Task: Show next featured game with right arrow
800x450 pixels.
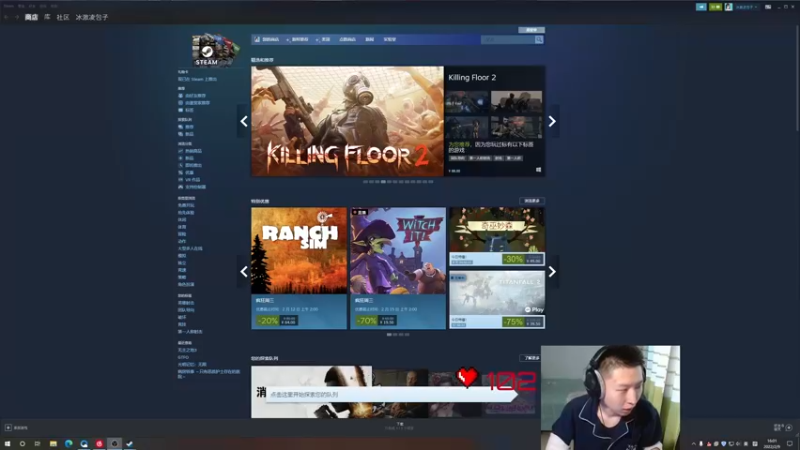Action: point(552,121)
